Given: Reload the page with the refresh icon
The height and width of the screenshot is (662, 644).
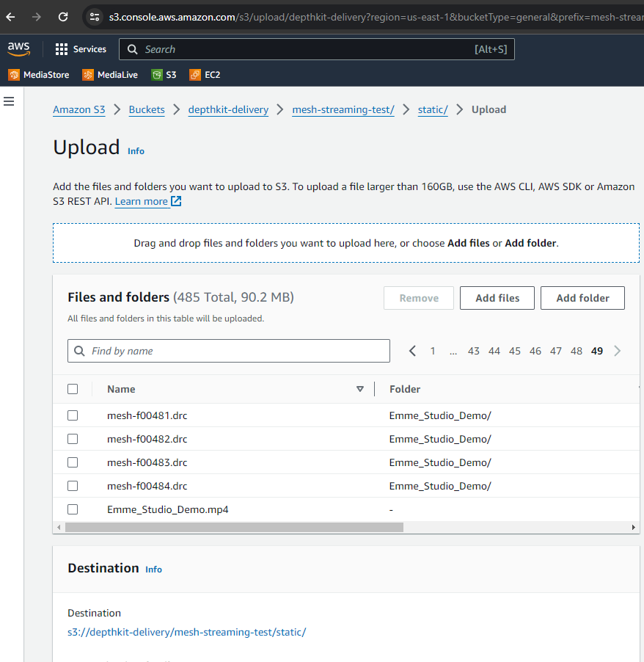Looking at the screenshot, I should tap(63, 17).
